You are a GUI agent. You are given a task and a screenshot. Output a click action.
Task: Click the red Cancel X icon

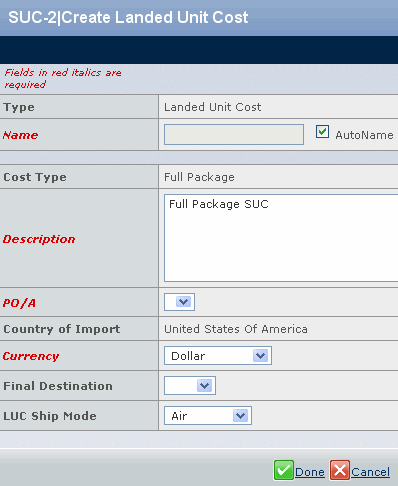340,470
